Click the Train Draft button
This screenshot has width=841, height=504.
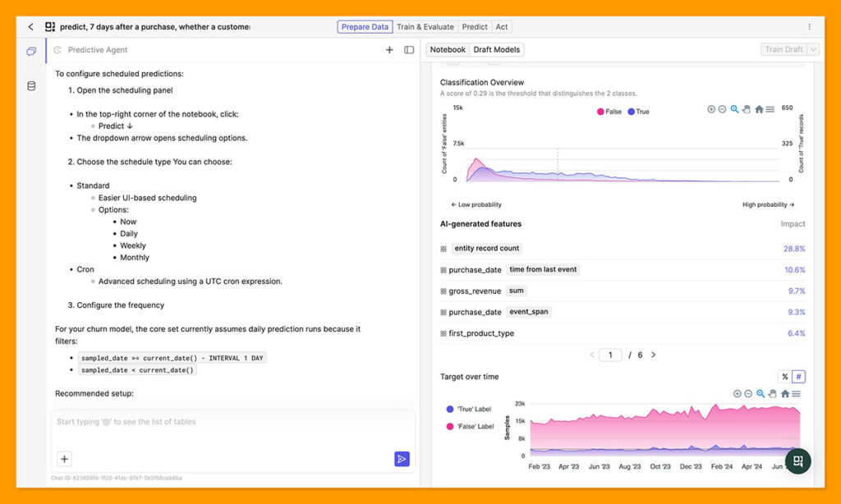[x=784, y=49]
